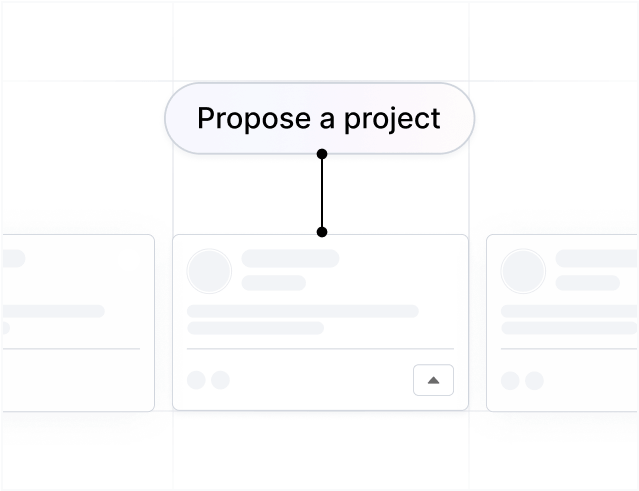Click the right card's subtitle placeholder bar
The height and width of the screenshot is (491, 639).
pos(588,283)
